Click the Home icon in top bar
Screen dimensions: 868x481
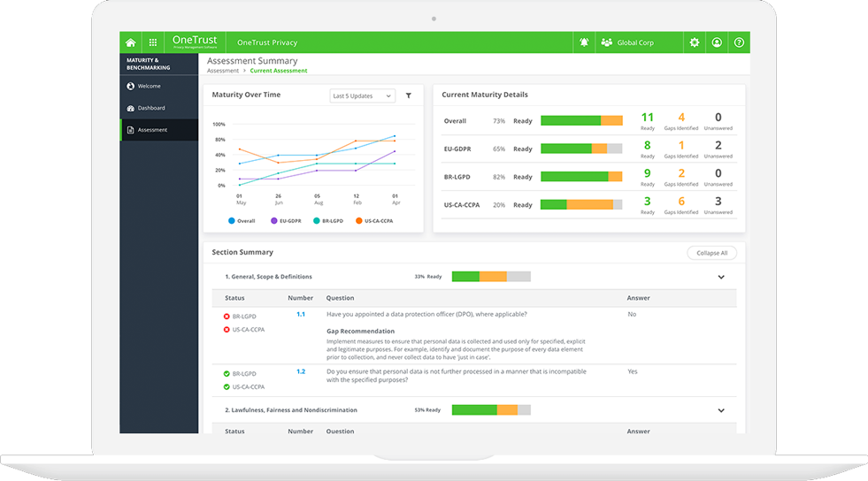click(x=131, y=42)
